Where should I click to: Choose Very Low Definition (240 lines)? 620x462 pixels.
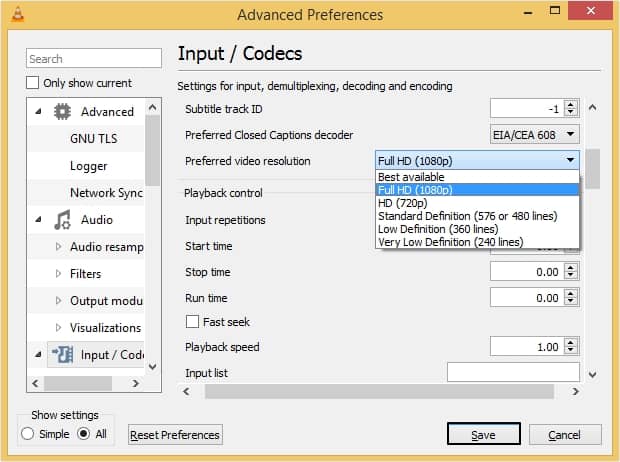[477, 242]
